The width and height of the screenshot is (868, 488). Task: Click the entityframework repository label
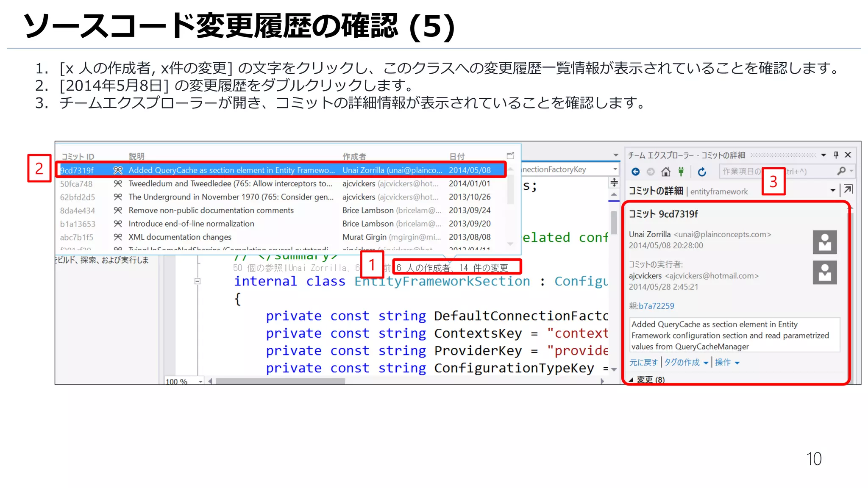tap(719, 191)
